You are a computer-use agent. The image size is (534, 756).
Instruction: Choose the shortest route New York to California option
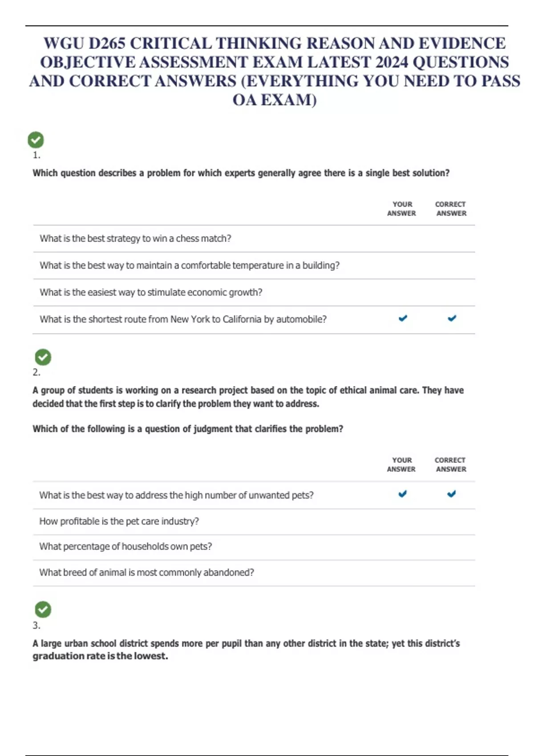[x=183, y=319]
